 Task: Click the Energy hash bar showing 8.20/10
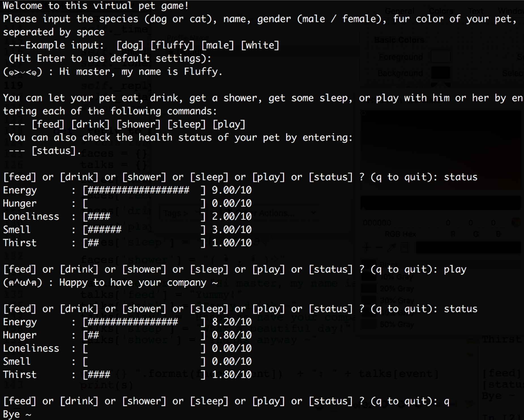[133, 322]
